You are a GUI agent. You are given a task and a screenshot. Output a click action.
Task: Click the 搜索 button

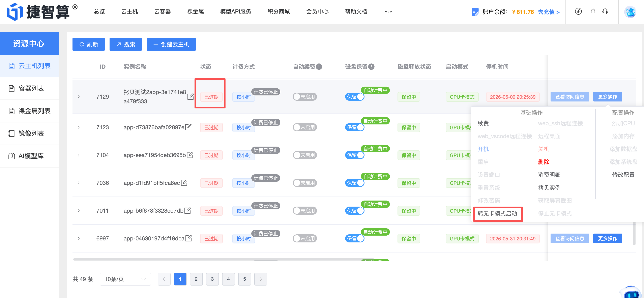point(125,44)
